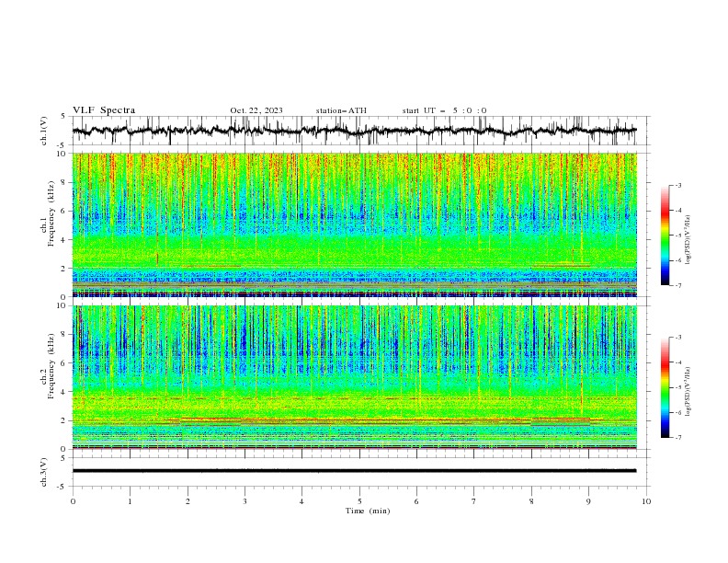Viewport: 728px width, 563px height.
Task: Click the "Time (min)" axis title
Action: coord(368,511)
